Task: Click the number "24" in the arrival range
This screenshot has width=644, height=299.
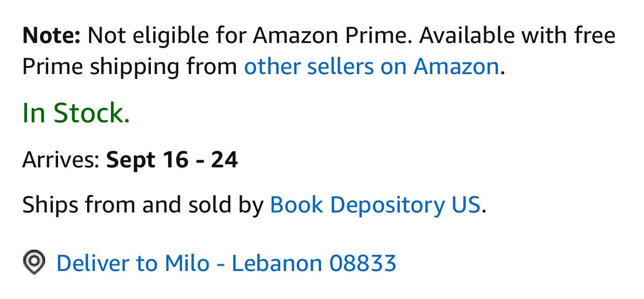Action: pyautogui.click(x=225, y=160)
